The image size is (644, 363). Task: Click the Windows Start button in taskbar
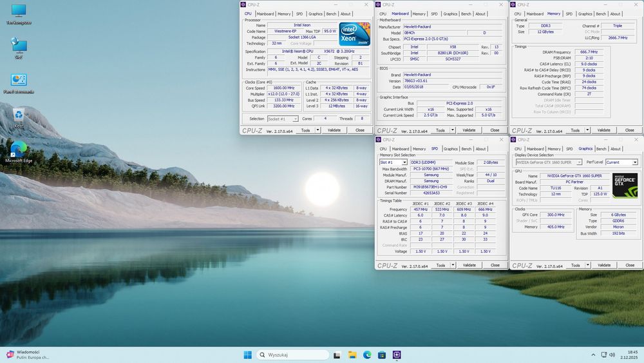tap(248, 355)
